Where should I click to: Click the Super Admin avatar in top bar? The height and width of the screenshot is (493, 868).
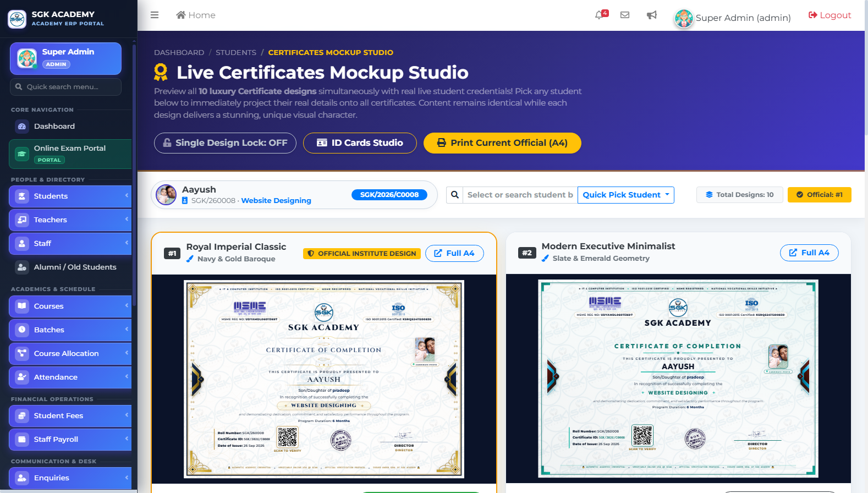click(x=684, y=18)
